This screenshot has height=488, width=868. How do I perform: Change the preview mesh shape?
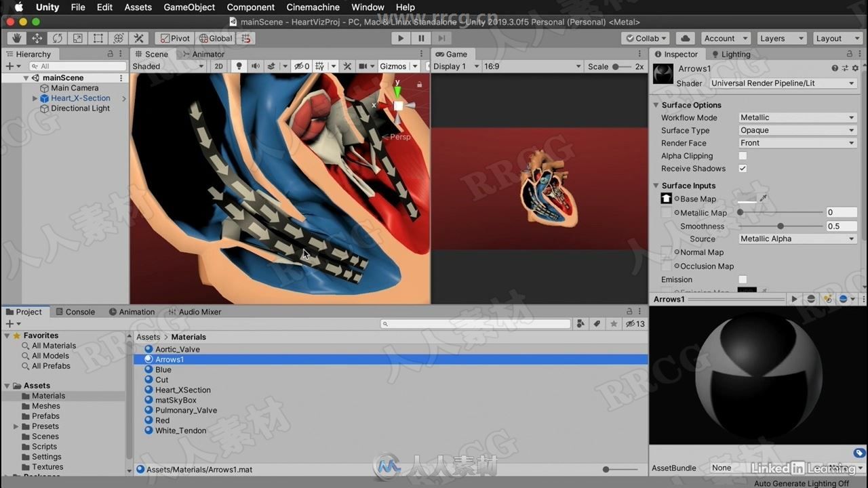(811, 299)
